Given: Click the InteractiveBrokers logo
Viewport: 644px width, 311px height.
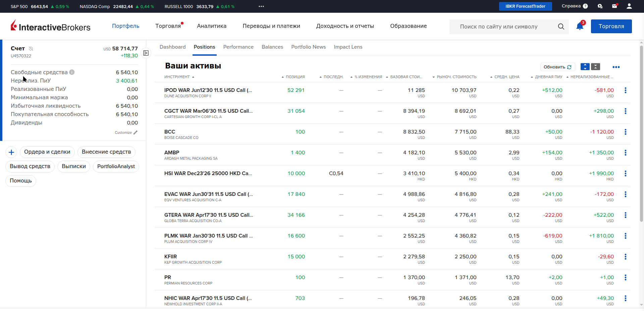Looking at the screenshot, I should coord(51,26).
